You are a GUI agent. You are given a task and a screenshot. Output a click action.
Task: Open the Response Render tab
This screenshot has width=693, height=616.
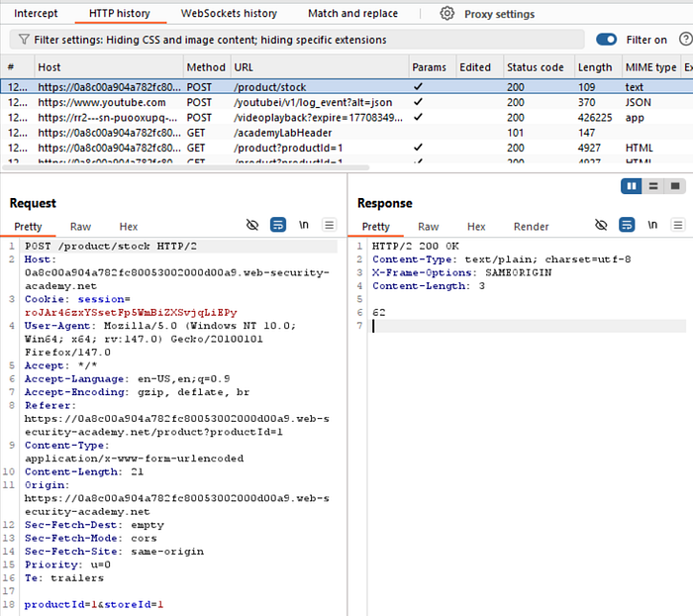[532, 227]
